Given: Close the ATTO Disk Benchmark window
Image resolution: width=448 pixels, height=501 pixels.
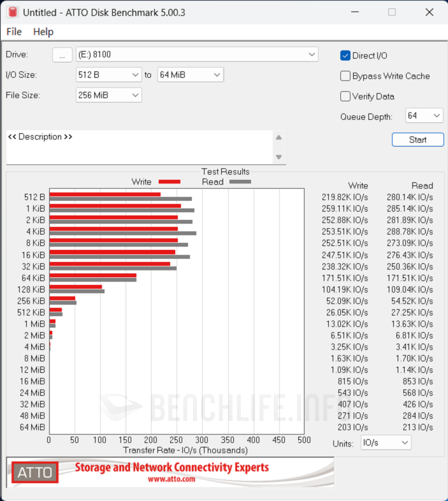Looking at the screenshot, I should 430,12.
